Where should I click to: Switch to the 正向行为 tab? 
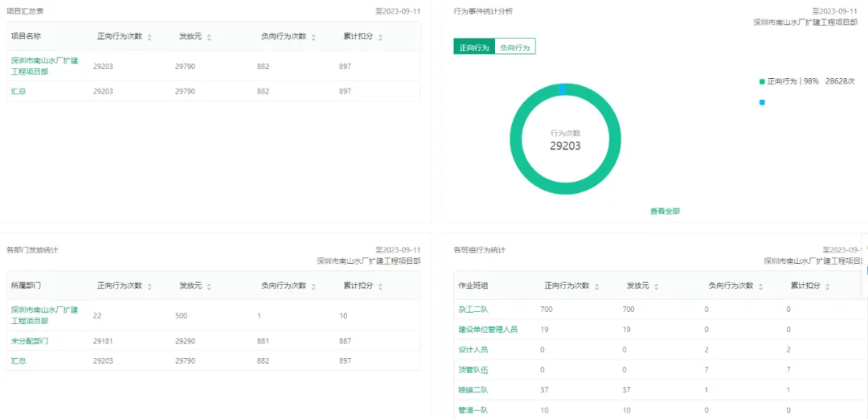(474, 47)
